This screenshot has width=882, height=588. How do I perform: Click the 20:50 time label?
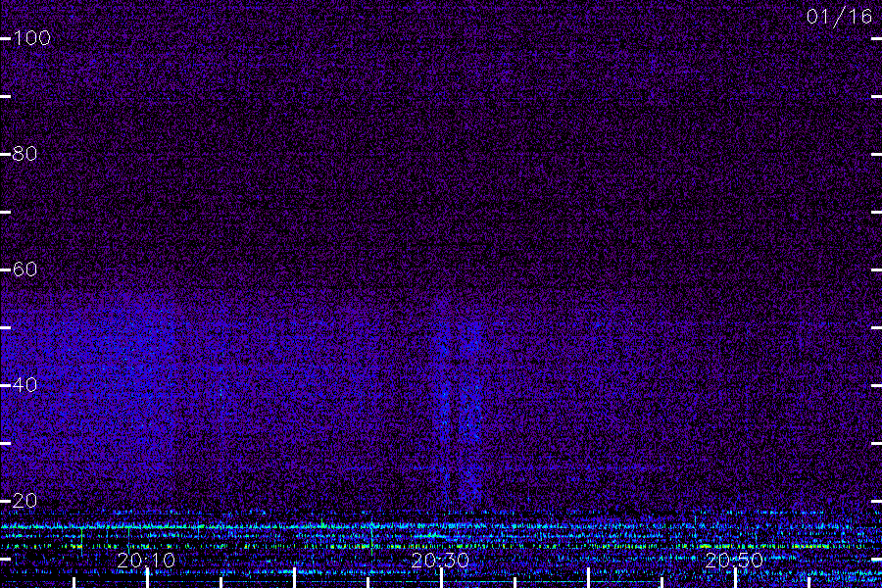[734, 561]
